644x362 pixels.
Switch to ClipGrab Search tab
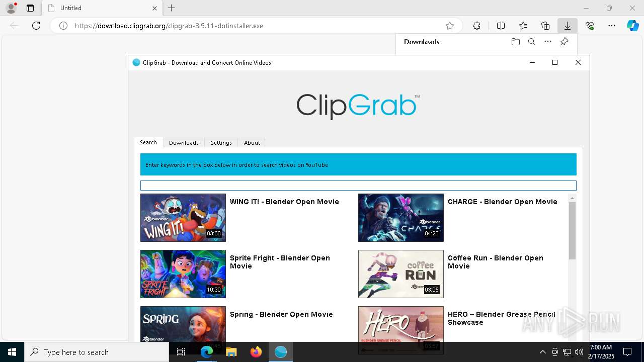[148, 142]
